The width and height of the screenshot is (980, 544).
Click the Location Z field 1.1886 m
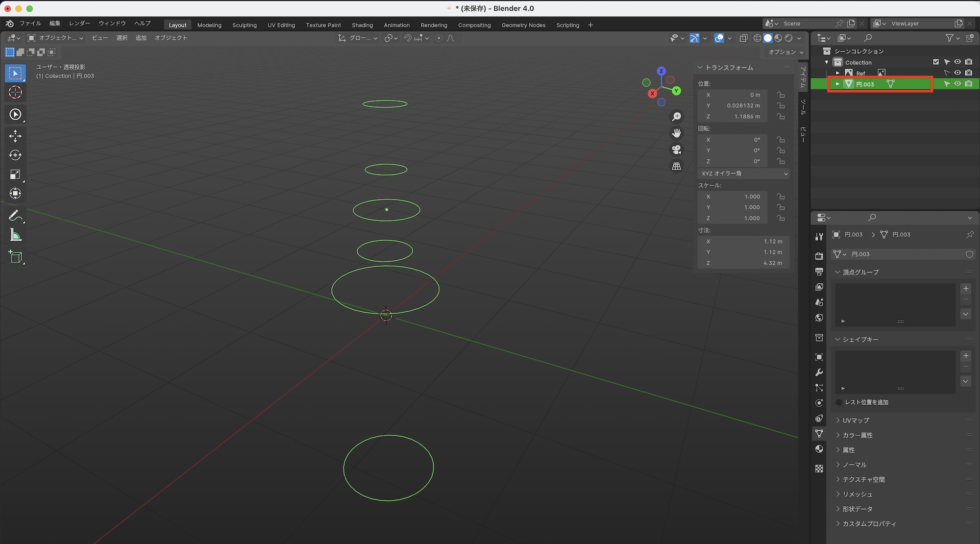tap(734, 117)
